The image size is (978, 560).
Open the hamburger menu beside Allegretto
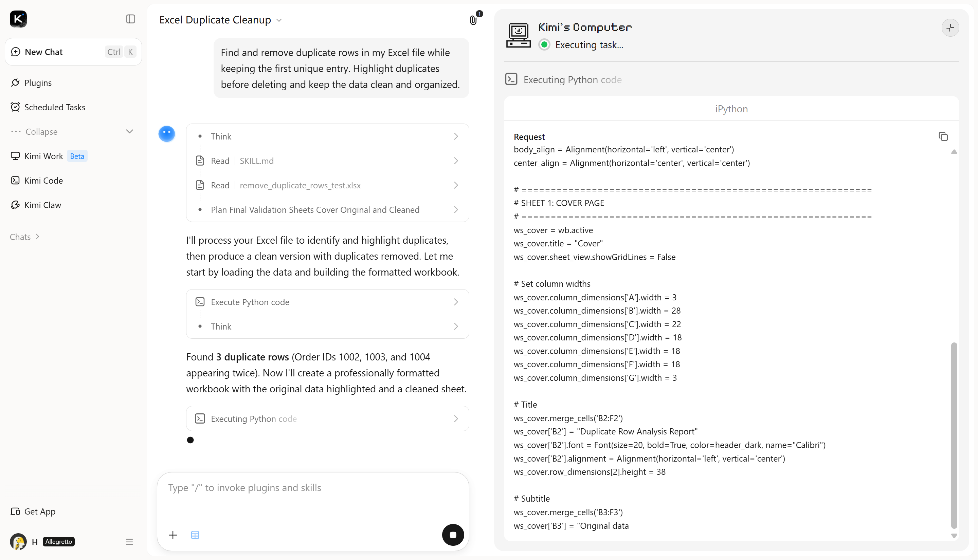coord(129,542)
